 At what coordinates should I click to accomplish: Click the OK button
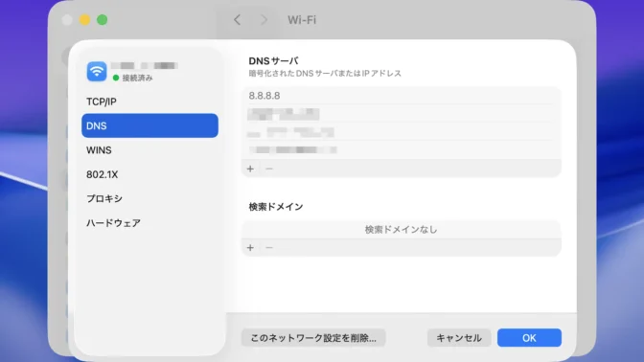tap(529, 338)
